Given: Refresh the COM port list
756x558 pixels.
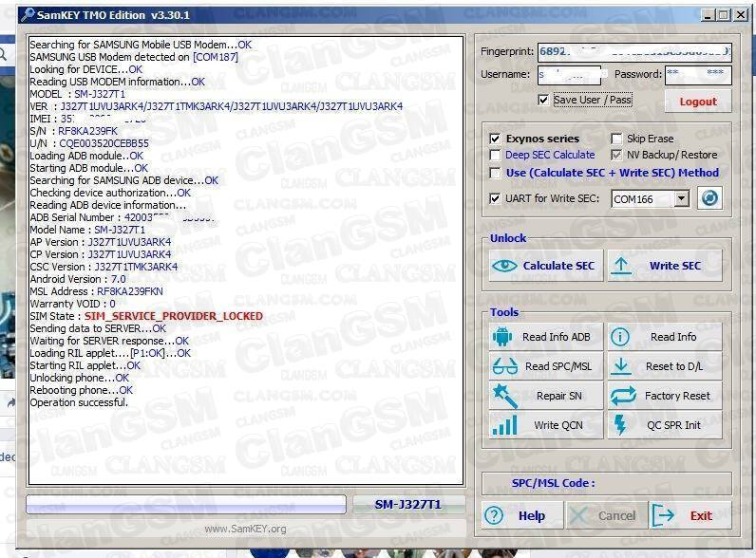Looking at the screenshot, I should coord(709,198).
